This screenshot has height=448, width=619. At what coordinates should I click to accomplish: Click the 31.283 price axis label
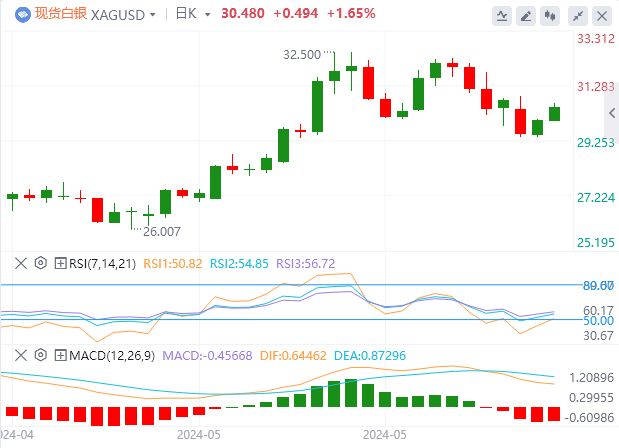tap(596, 87)
